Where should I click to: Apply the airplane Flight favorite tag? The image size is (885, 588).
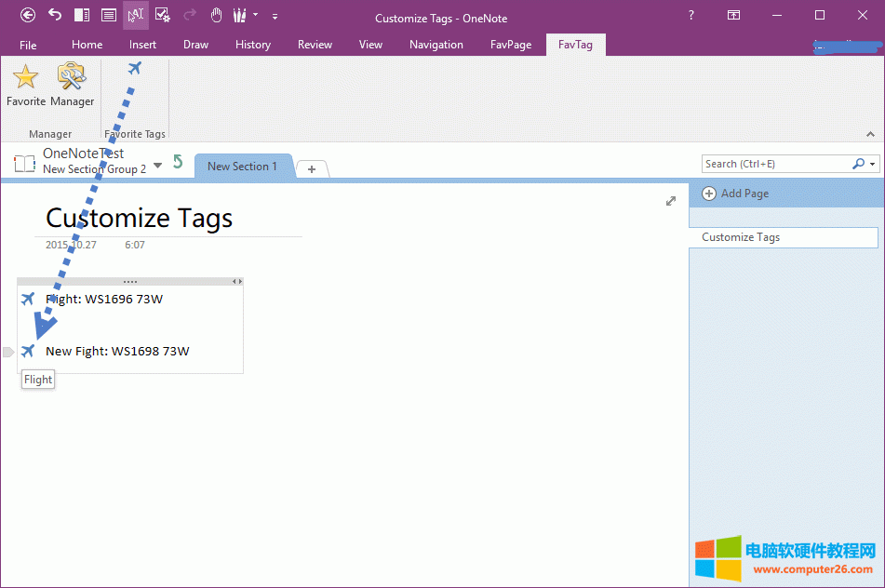coord(135,68)
